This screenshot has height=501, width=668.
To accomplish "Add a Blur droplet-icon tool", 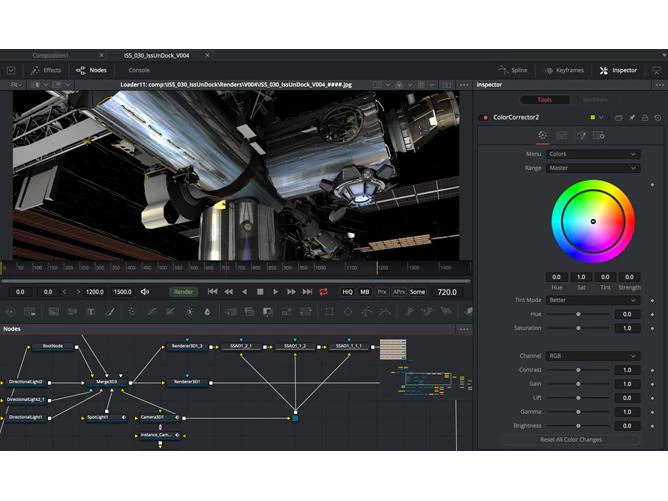I will pyautogui.click(x=207, y=312).
